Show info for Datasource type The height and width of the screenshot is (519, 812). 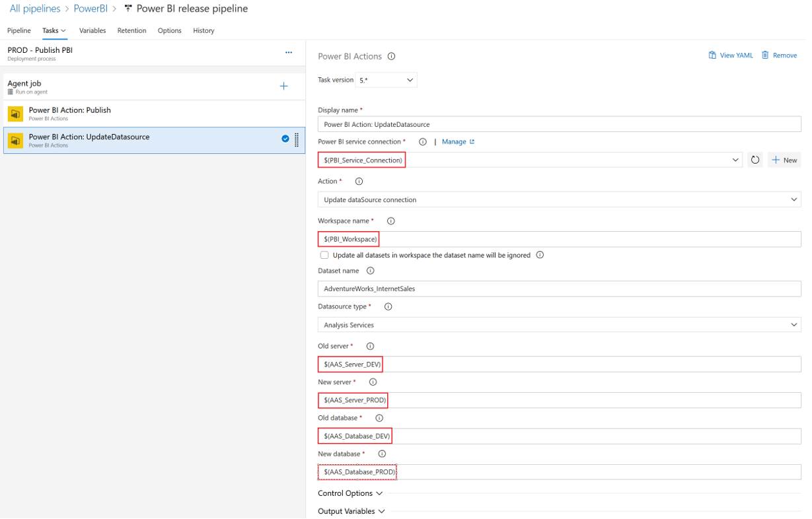point(388,307)
